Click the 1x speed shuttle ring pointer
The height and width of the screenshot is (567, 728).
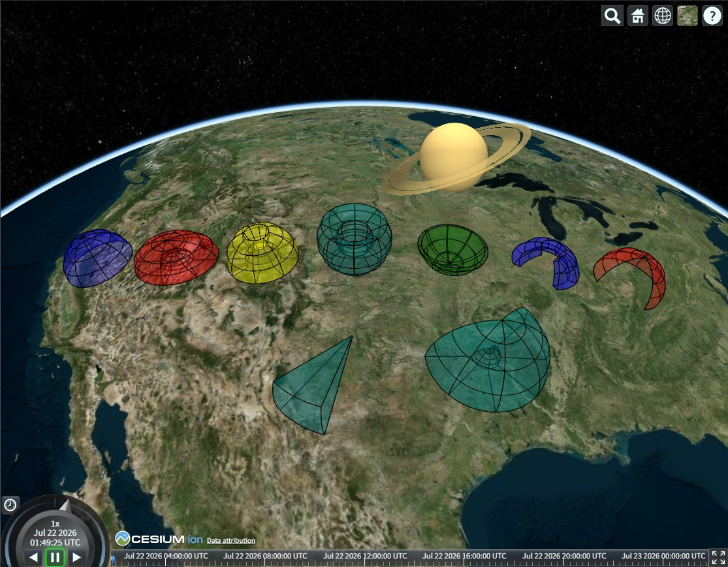click(65, 506)
